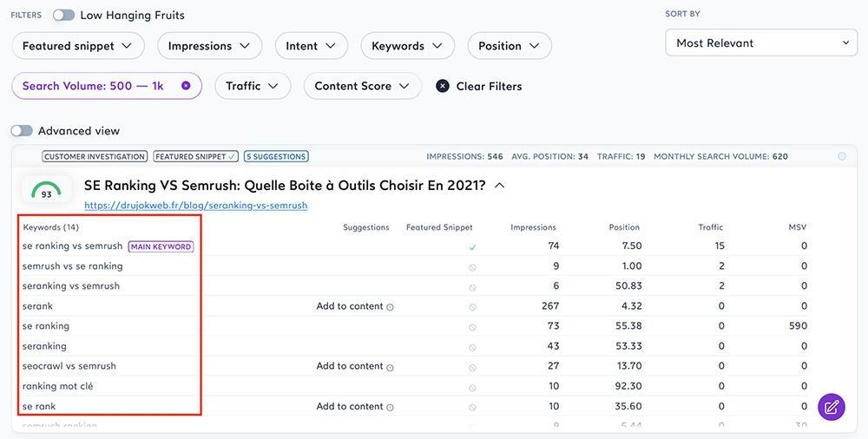868x439 pixels.
Task: Open the Featured snippet filter dropdown
Action: [x=78, y=46]
